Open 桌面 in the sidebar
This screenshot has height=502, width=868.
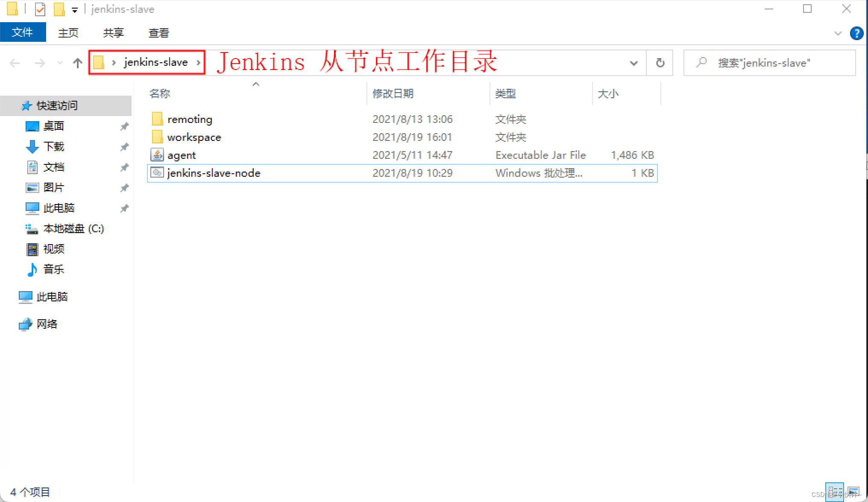pos(54,126)
